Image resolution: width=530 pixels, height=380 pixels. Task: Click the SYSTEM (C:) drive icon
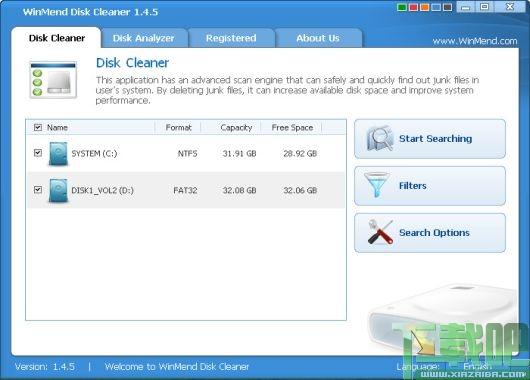[58, 154]
